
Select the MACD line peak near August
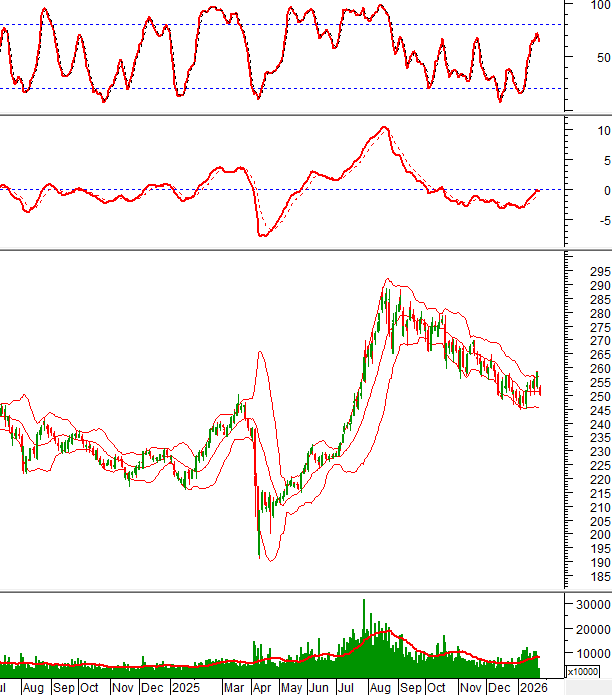pos(382,128)
